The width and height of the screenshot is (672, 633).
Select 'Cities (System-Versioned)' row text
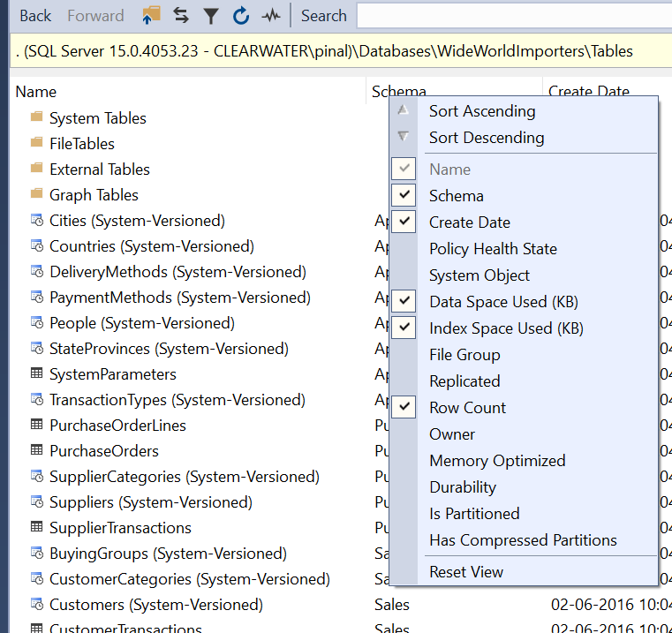tap(137, 221)
